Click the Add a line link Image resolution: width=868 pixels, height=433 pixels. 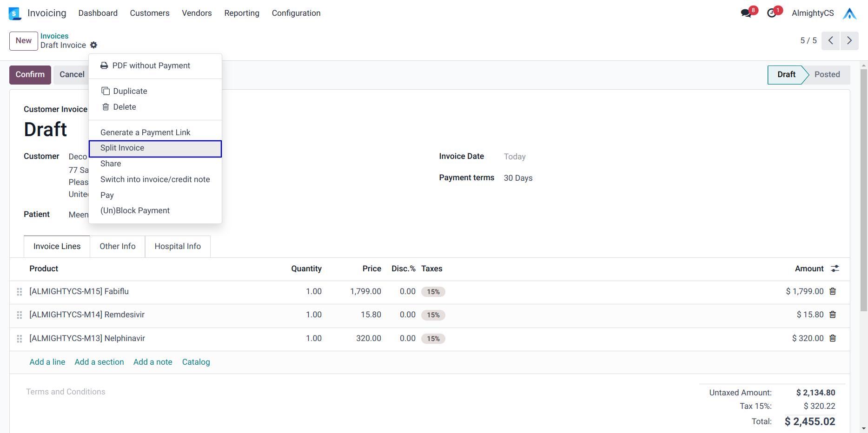(x=47, y=362)
